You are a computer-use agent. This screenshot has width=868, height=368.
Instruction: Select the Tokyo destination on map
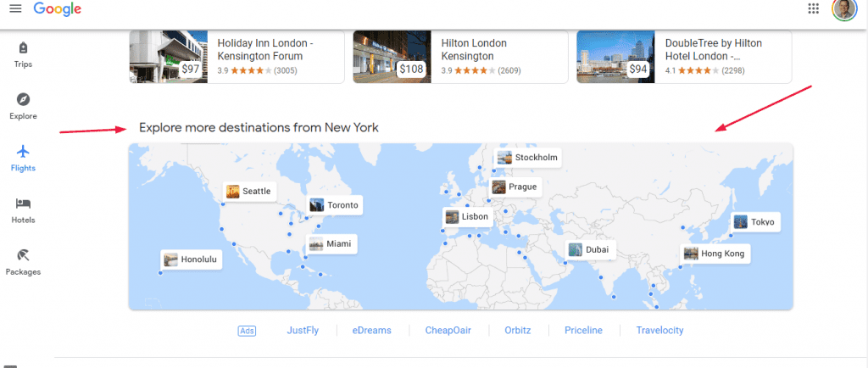tap(755, 222)
